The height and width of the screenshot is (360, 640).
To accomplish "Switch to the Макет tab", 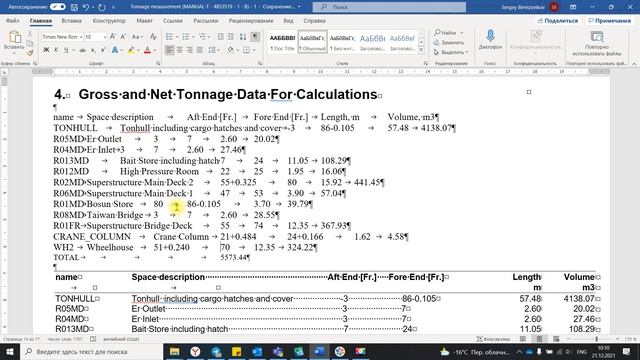I will point(144,20).
